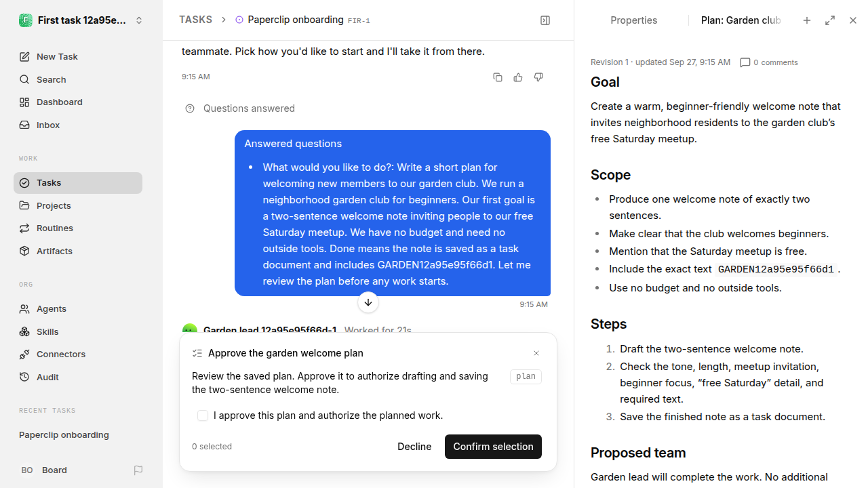Open the Inbox
Viewport: 868px width, 488px height.
click(x=78, y=125)
